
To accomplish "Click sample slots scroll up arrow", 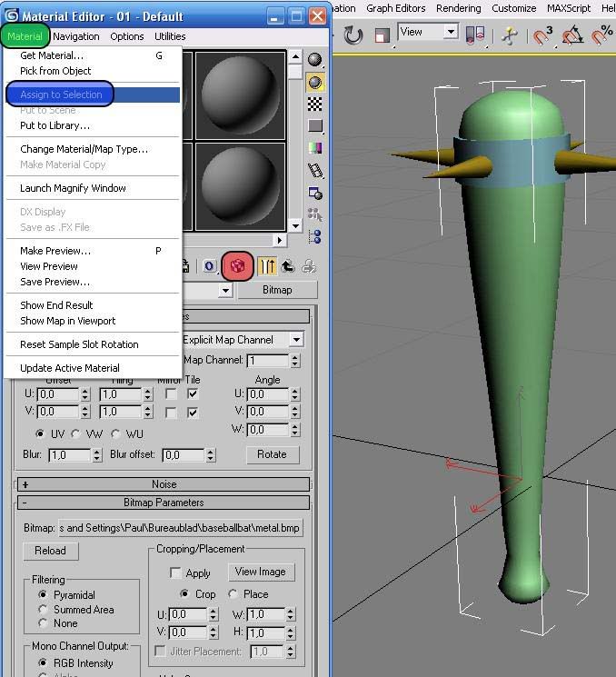I will (x=295, y=56).
